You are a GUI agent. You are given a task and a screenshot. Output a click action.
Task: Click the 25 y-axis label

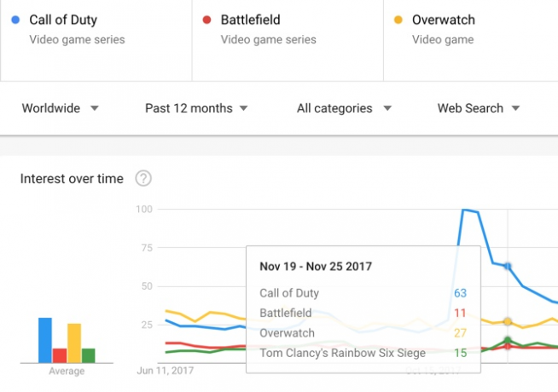(x=147, y=325)
